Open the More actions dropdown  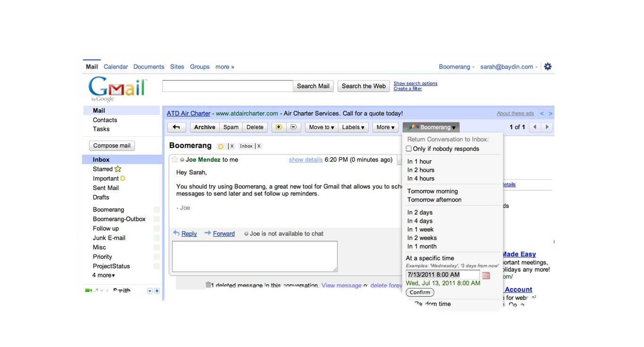pos(386,127)
